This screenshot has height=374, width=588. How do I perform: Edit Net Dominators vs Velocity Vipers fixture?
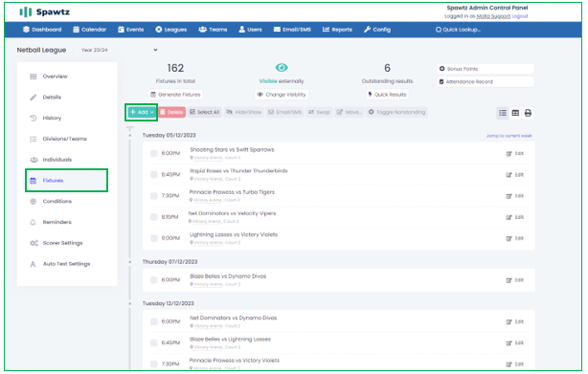coord(515,217)
